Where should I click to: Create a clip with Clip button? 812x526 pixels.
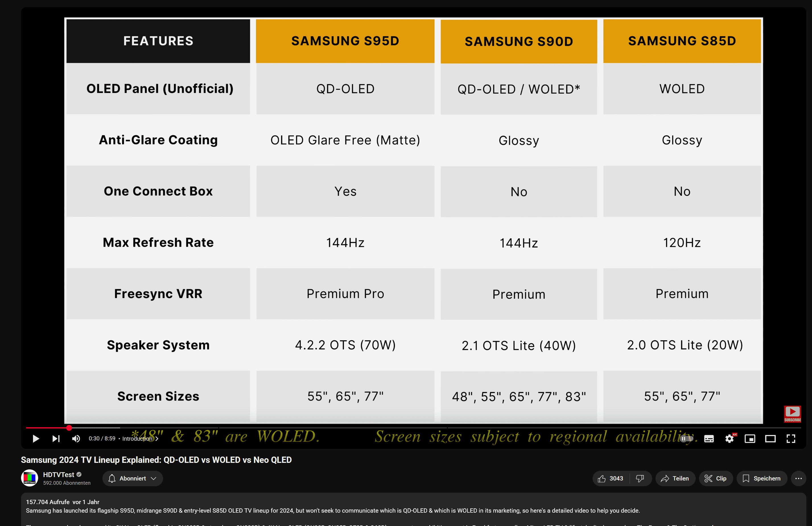tap(716, 478)
